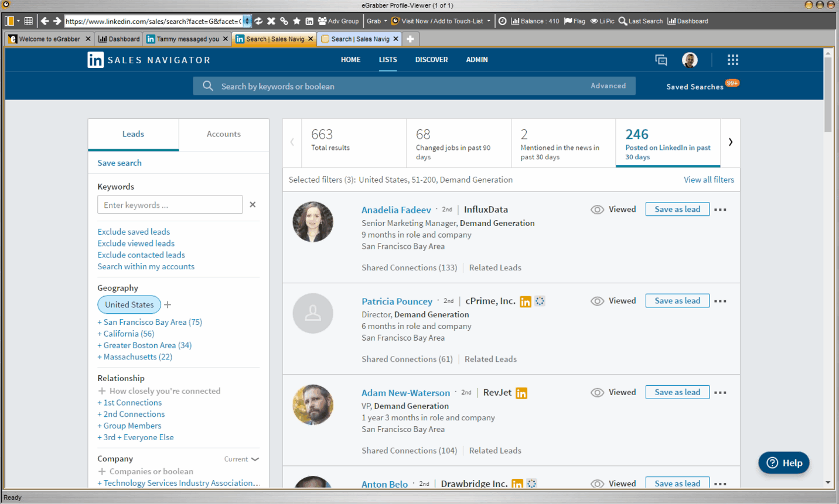Open the Adv Group tool
839x504 pixels.
point(338,21)
